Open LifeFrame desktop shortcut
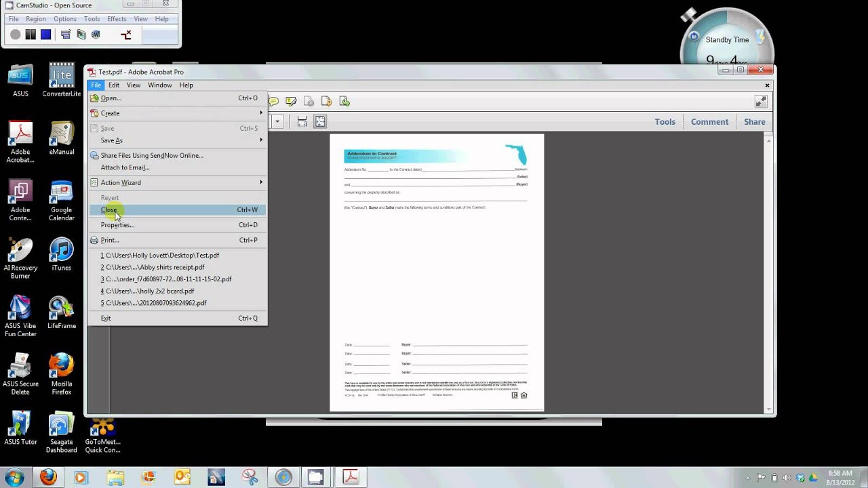This screenshot has height=488, width=868. pos(61,312)
